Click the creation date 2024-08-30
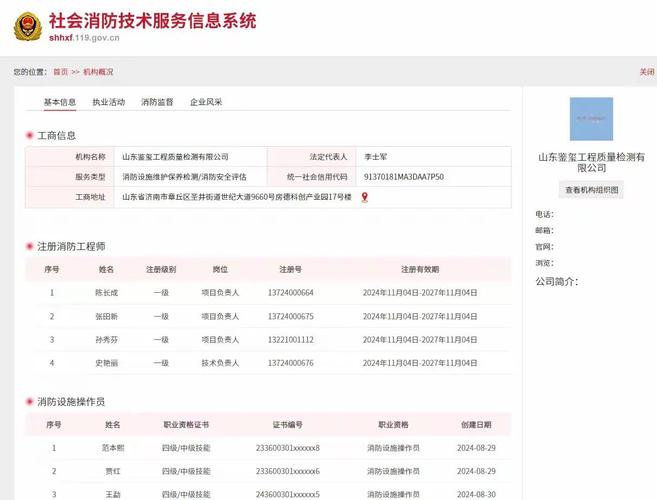Image resolution: width=657 pixels, height=500 pixels. 476,495
